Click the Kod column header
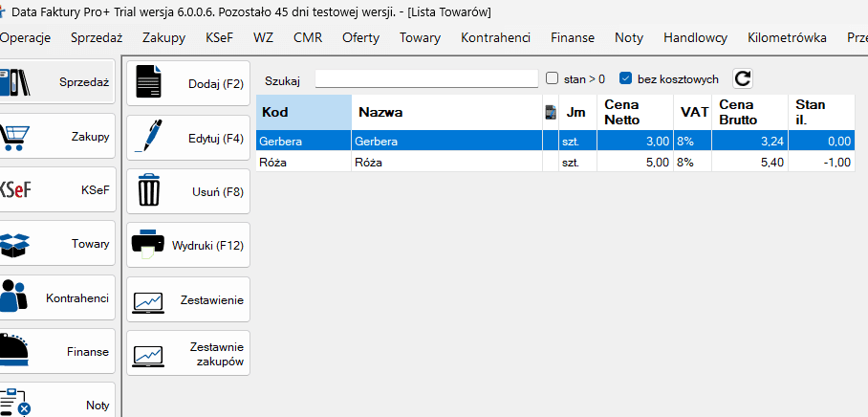Viewport: 868px width, 417px height. (303, 112)
